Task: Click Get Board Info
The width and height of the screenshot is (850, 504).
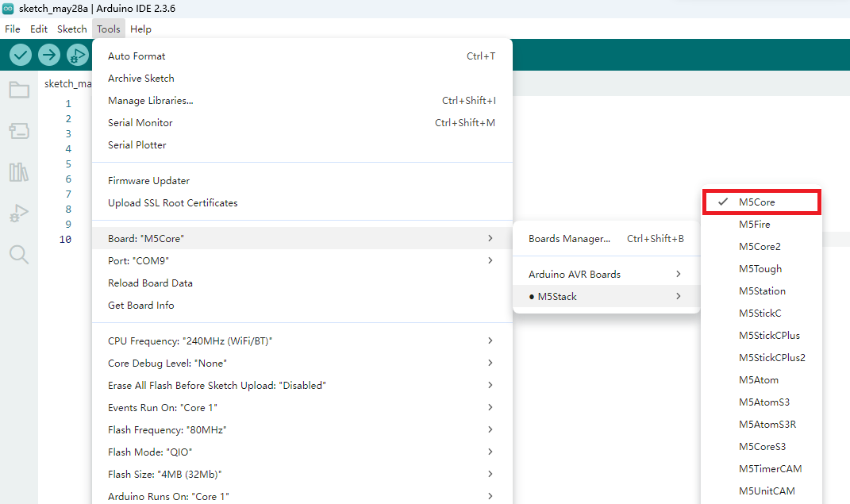Action: 302,305
